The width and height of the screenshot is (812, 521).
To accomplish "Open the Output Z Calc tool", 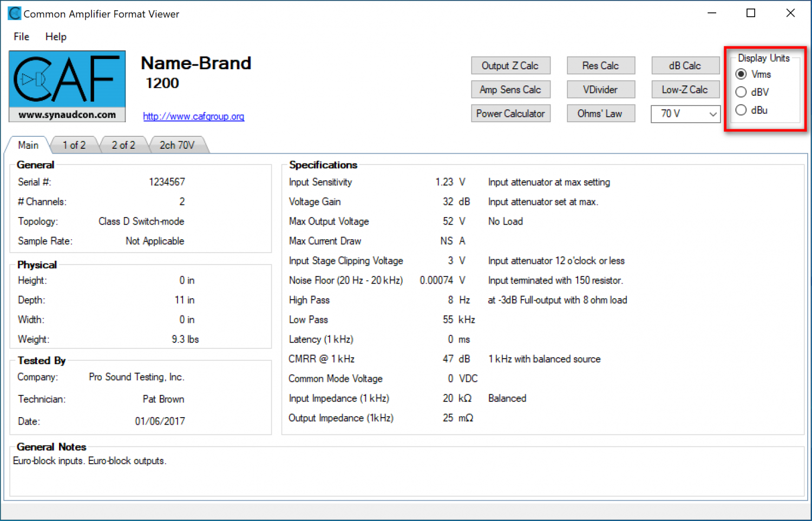I will click(x=510, y=65).
